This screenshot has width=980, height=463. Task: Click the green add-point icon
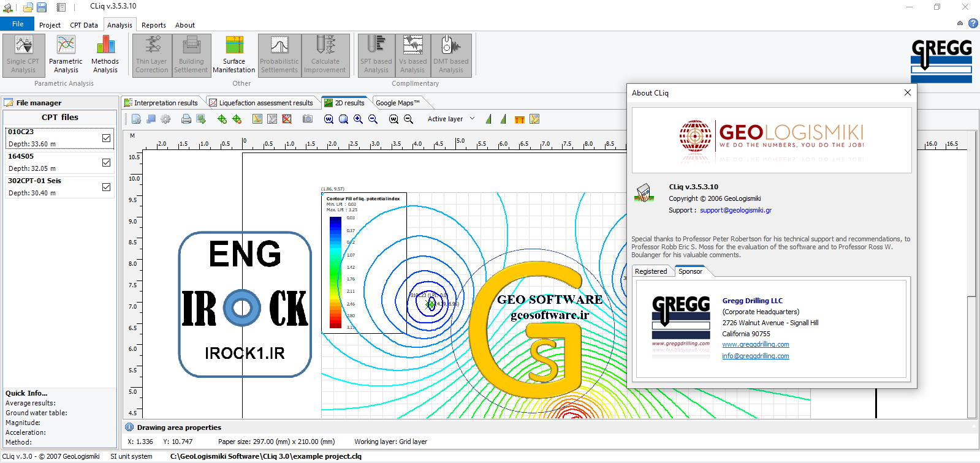222,119
